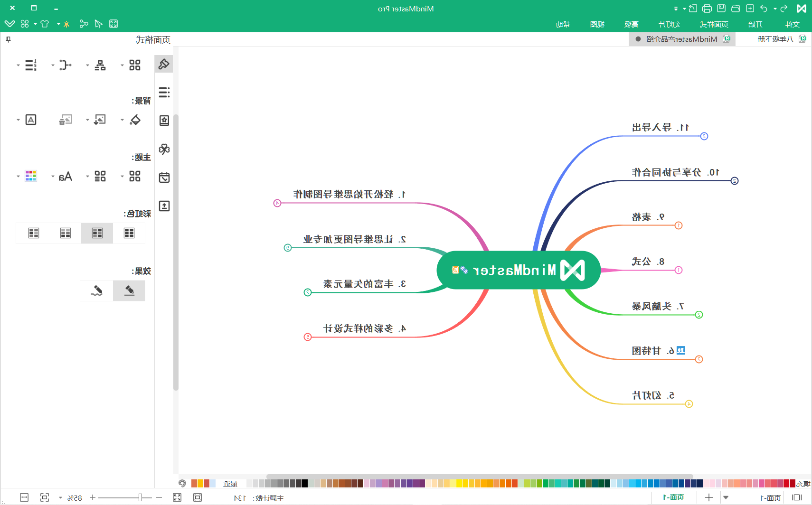Screen dimensions: 812x505
Task: Click the shirt skin icon in the top bar
Action: 45,24
